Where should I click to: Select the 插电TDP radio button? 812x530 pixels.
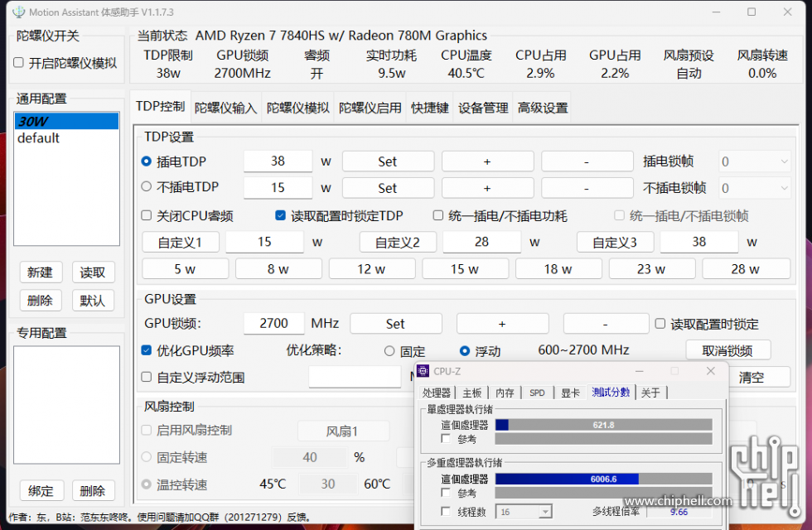pyautogui.click(x=147, y=161)
